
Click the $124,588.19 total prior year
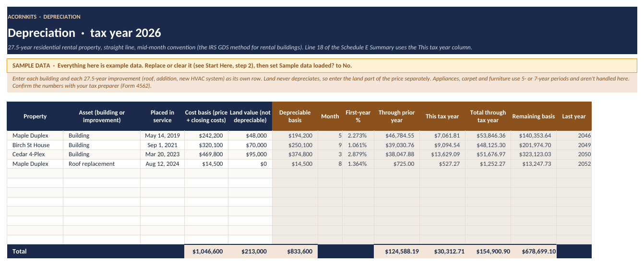click(396, 251)
